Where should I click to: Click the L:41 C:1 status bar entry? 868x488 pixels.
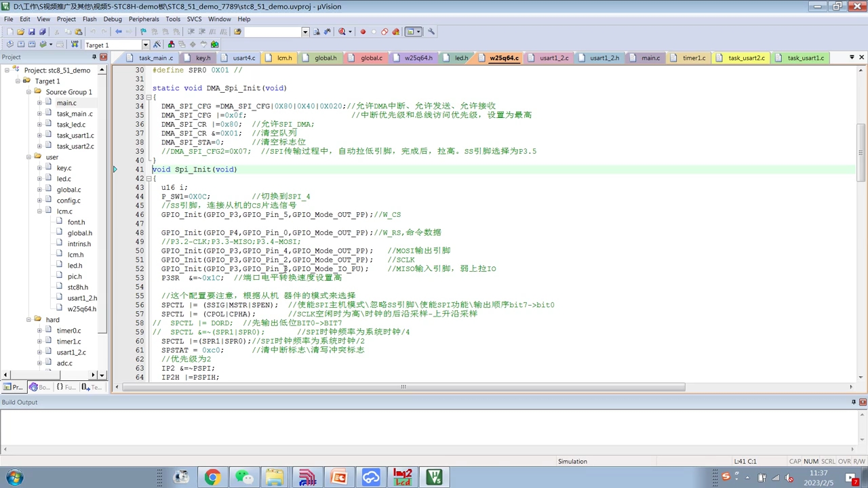click(745, 462)
